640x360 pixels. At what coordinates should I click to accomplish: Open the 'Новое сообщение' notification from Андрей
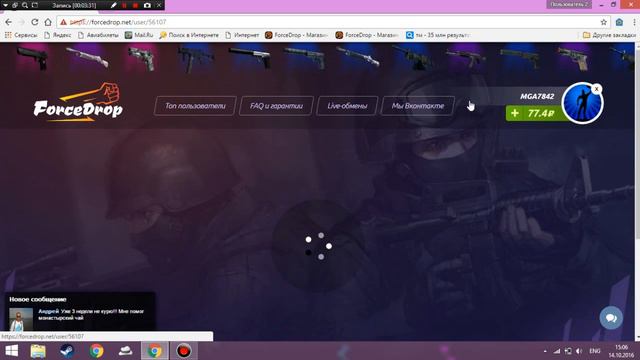click(80, 311)
